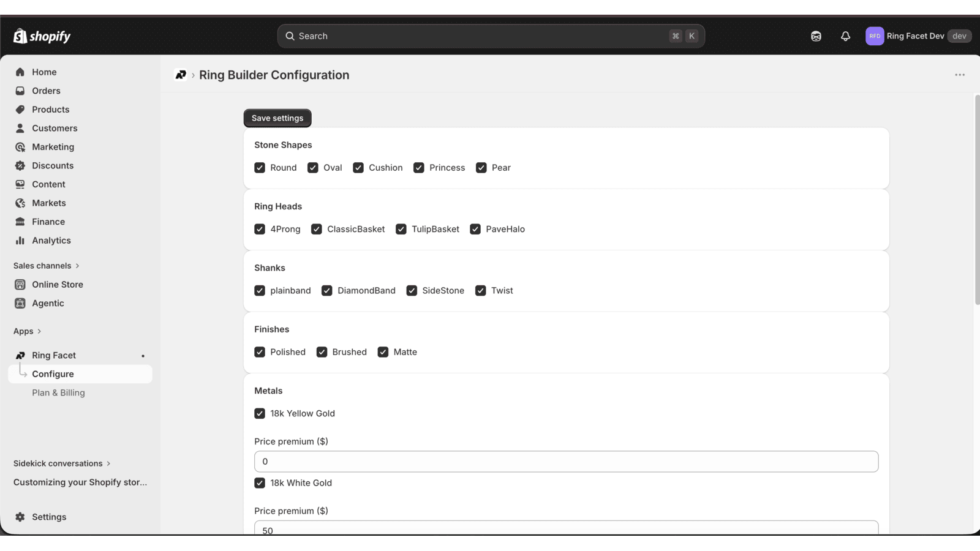Click the Save settings button
Image resolution: width=980 pixels, height=551 pixels.
pyautogui.click(x=277, y=118)
